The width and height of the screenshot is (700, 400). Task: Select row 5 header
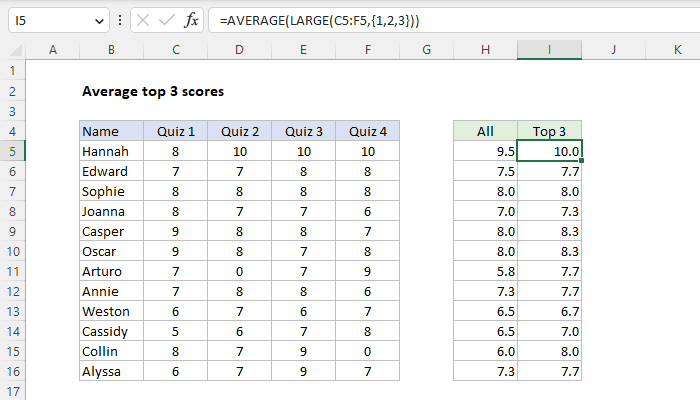[12, 151]
